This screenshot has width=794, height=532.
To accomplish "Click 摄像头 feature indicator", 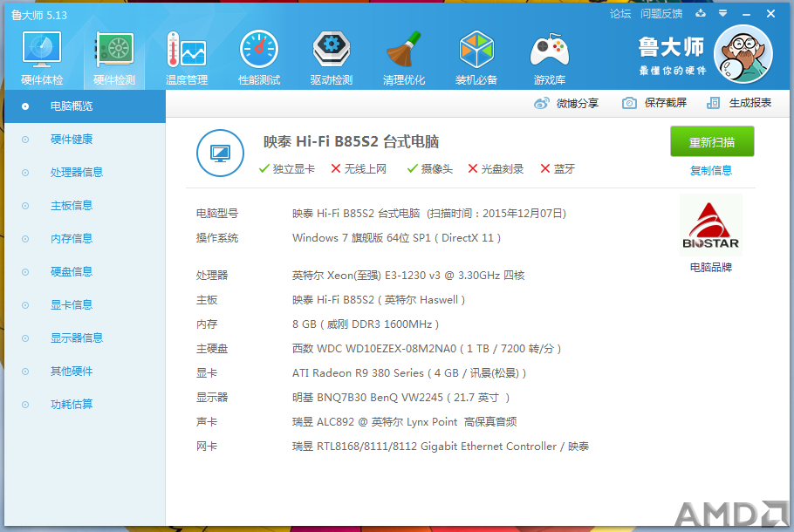I will coord(430,169).
